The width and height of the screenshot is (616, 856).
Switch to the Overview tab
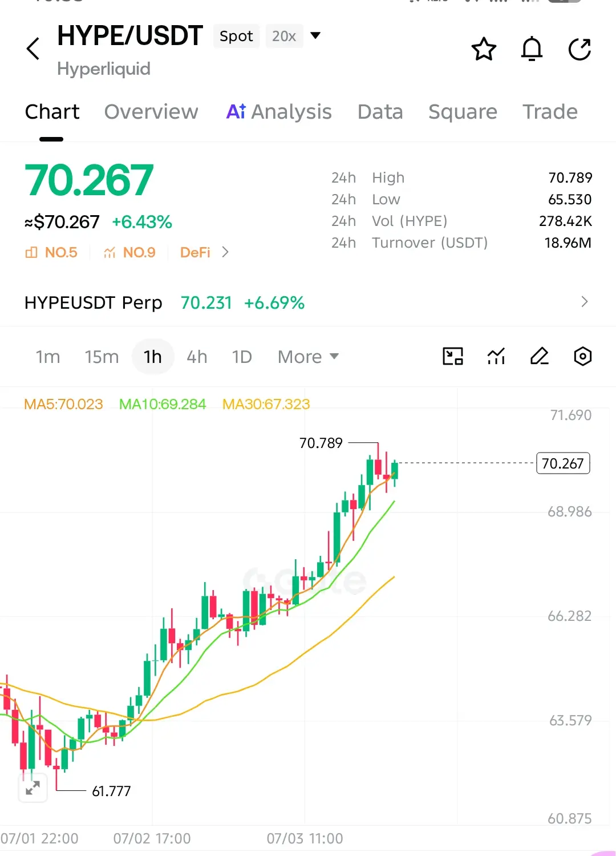[x=151, y=112]
